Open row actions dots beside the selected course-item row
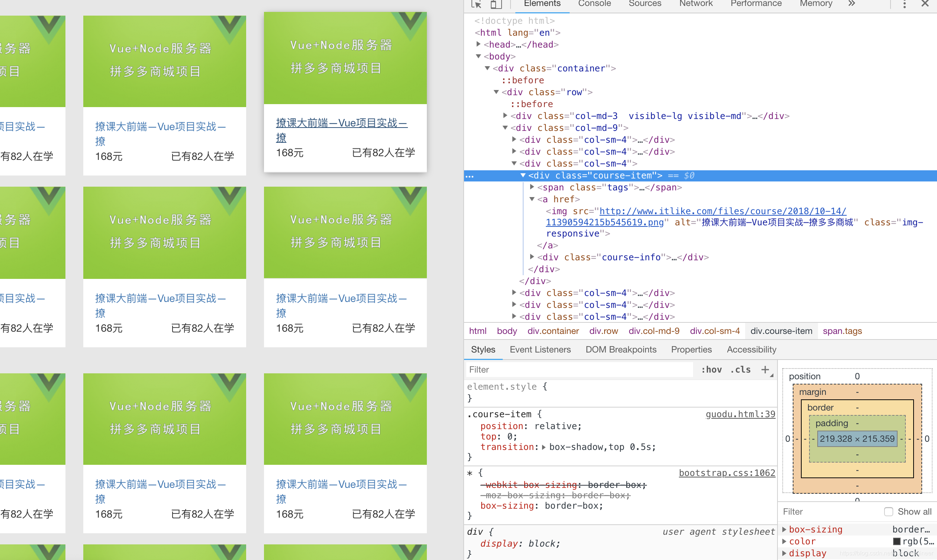 point(470,176)
